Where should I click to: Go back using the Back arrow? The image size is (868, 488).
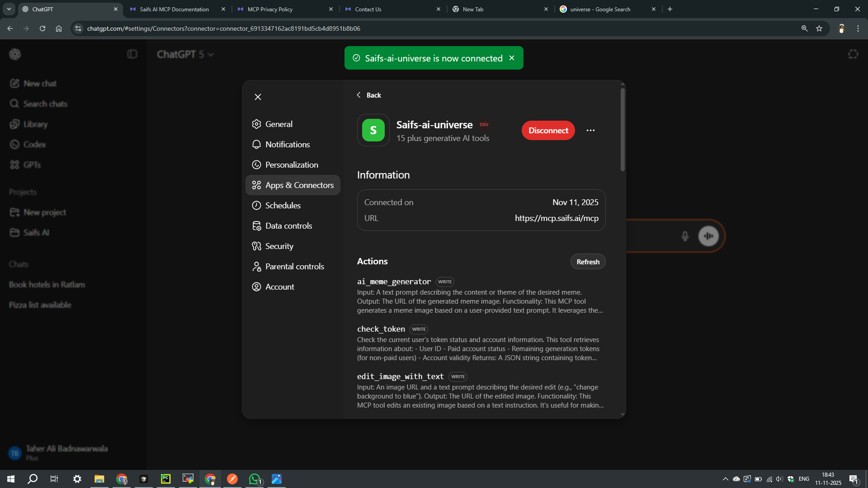click(369, 95)
